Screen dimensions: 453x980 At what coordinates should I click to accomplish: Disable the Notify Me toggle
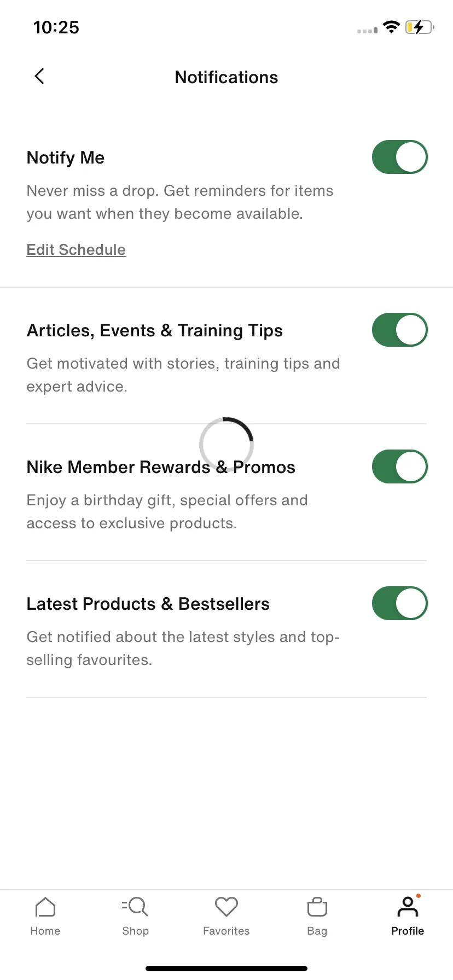pyautogui.click(x=400, y=157)
